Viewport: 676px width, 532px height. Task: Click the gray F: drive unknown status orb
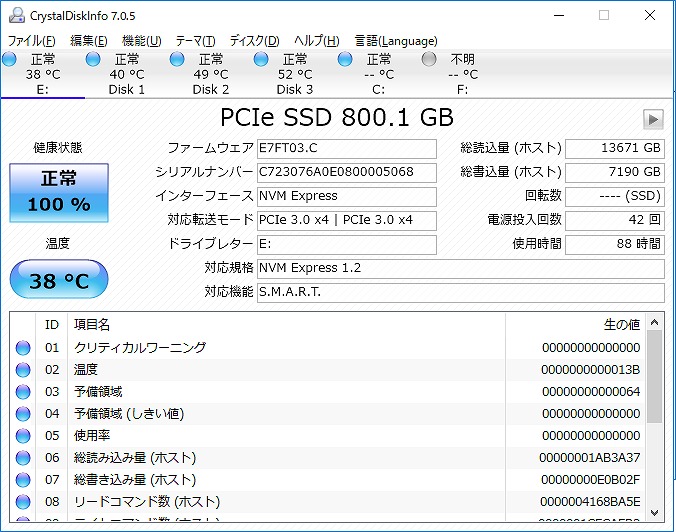coord(429,59)
